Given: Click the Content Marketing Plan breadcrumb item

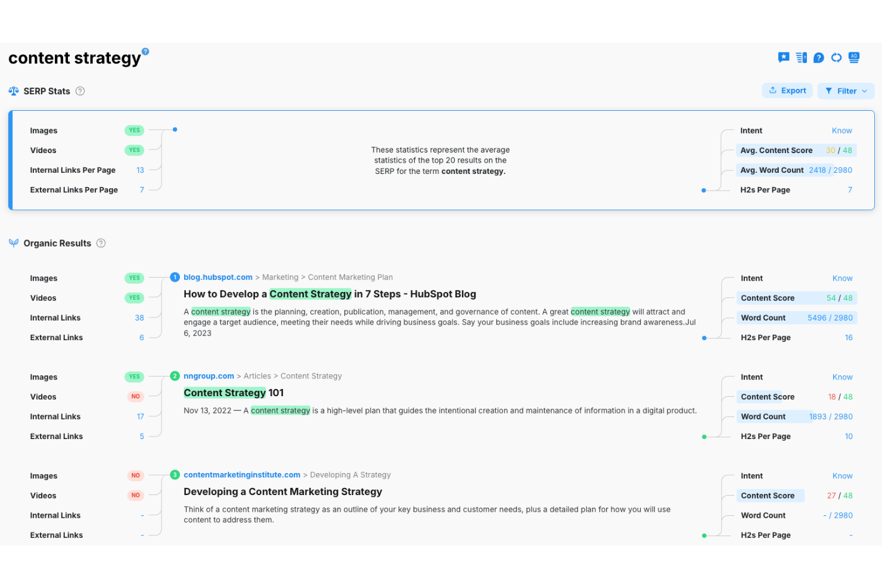Looking at the screenshot, I should [350, 276].
